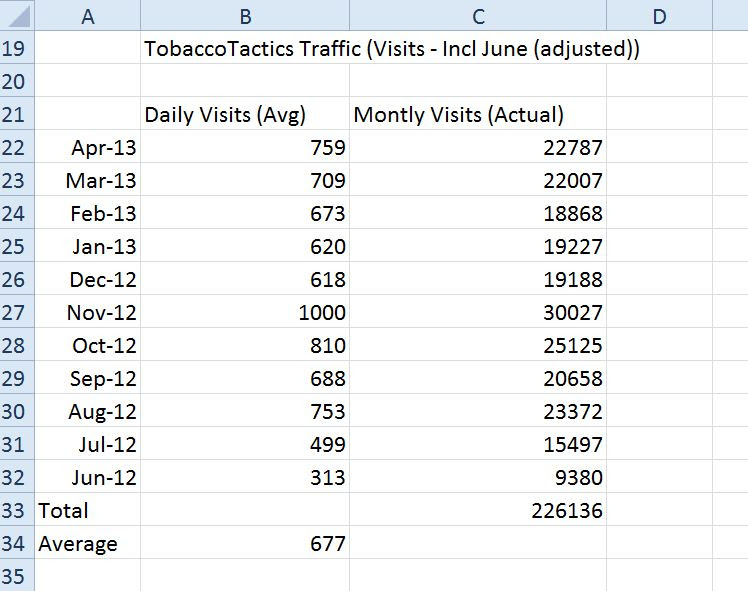Select column C header

click(x=478, y=15)
